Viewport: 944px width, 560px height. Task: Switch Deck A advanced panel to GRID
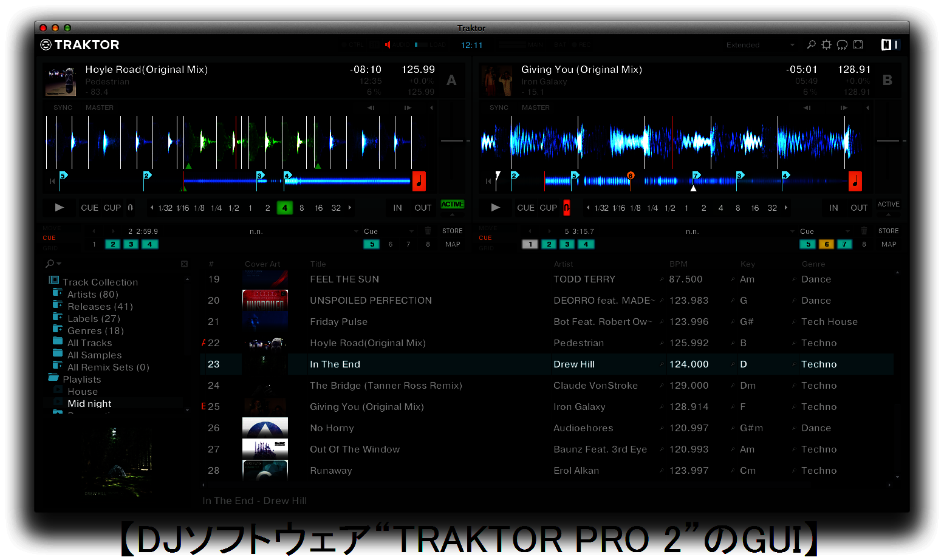tap(50, 248)
